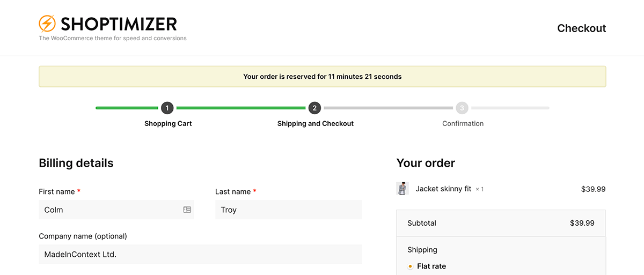Click the green progress bar between steps 1 and 2
The width and height of the screenshot is (644, 275).
(241, 108)
